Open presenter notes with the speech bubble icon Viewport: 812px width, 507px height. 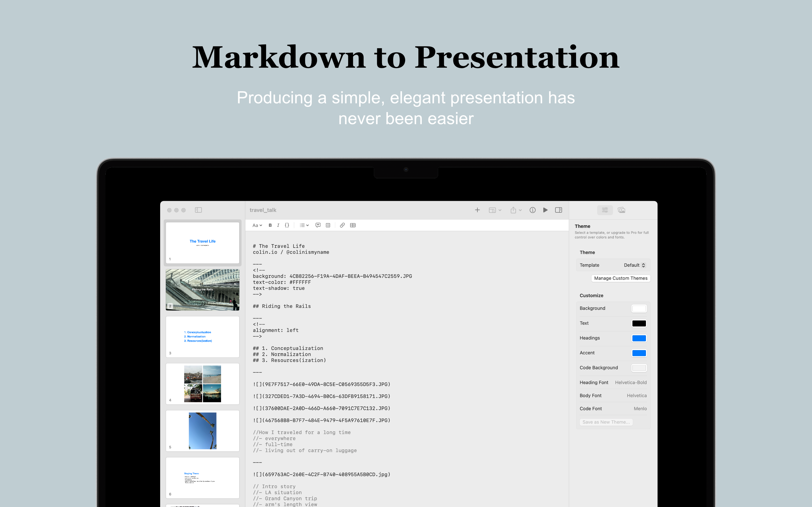(x=318, y=225)
